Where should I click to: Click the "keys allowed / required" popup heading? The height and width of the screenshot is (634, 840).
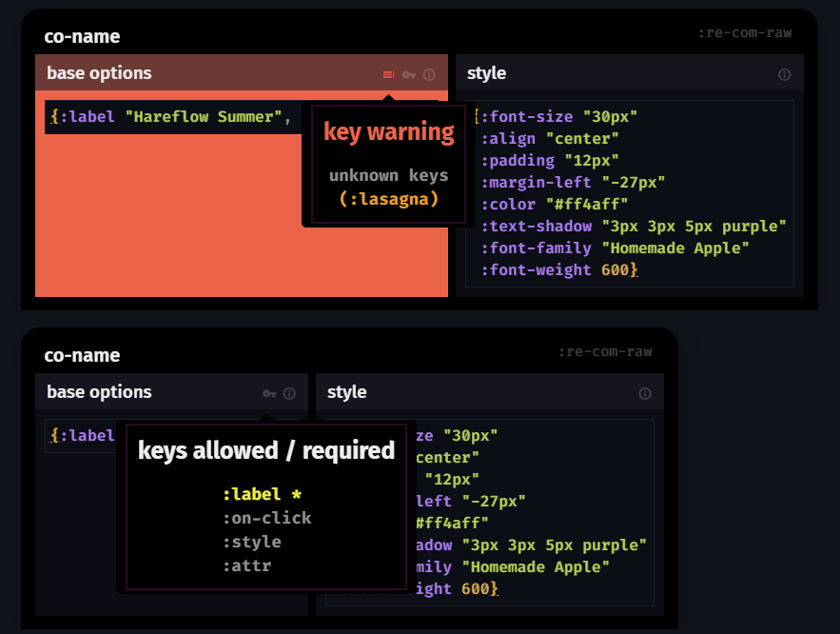point(266,450)
